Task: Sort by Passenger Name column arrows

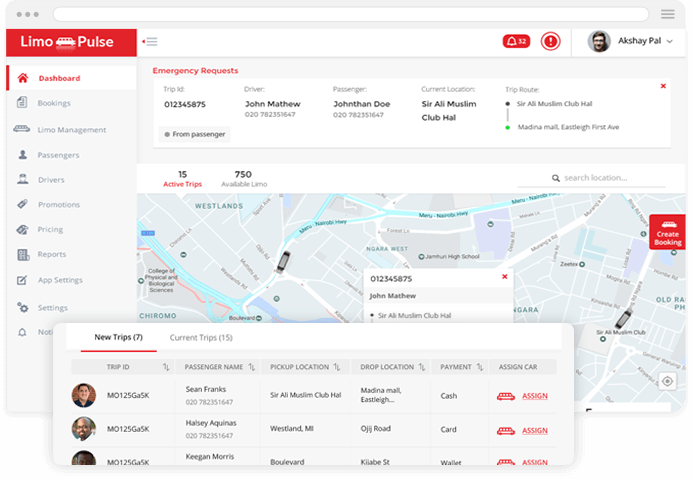Action: 252,367
